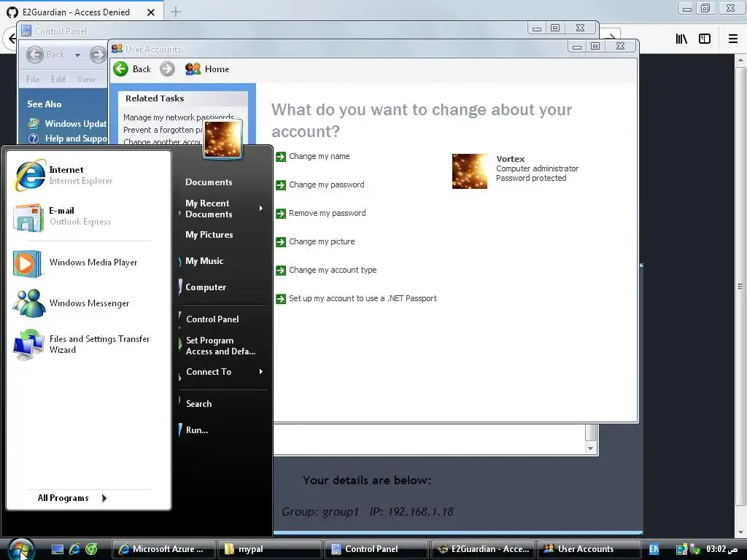
Task: Click arrow icon beside Change my name
Action: (x=281, y=156)
